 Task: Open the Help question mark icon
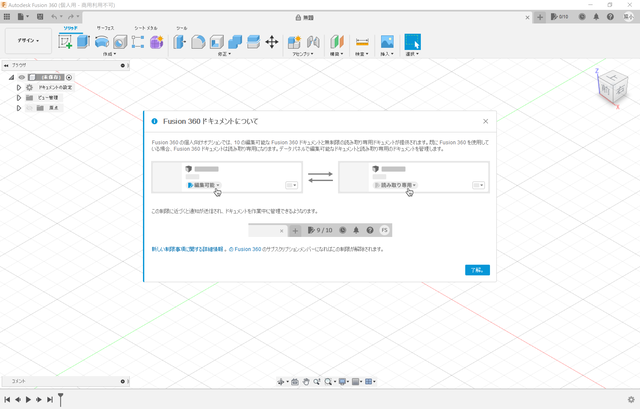tap(610, 17)
